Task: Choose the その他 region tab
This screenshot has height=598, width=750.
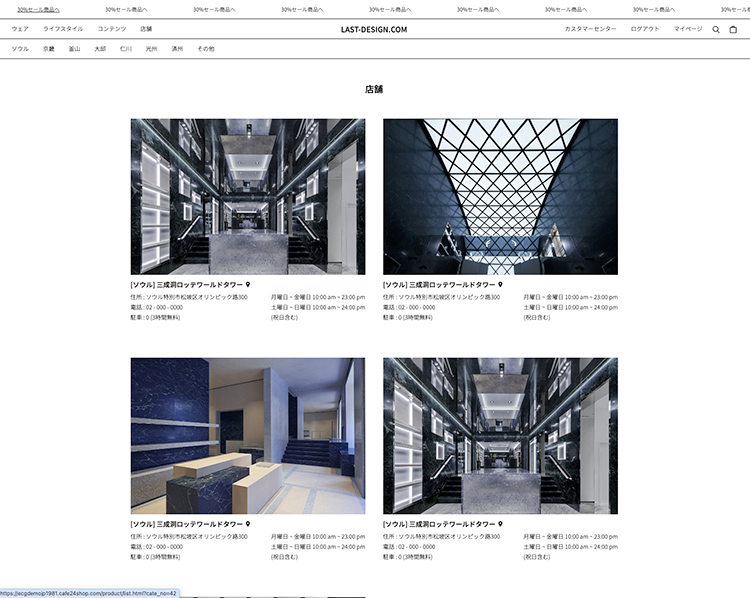Action: point(205,48)
